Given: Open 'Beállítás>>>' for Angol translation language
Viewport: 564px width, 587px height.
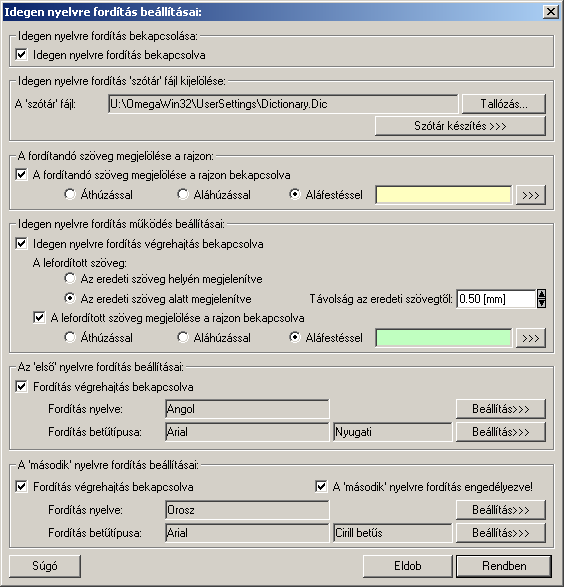Looking at the screenshot, I should click(x=500, y=409).
